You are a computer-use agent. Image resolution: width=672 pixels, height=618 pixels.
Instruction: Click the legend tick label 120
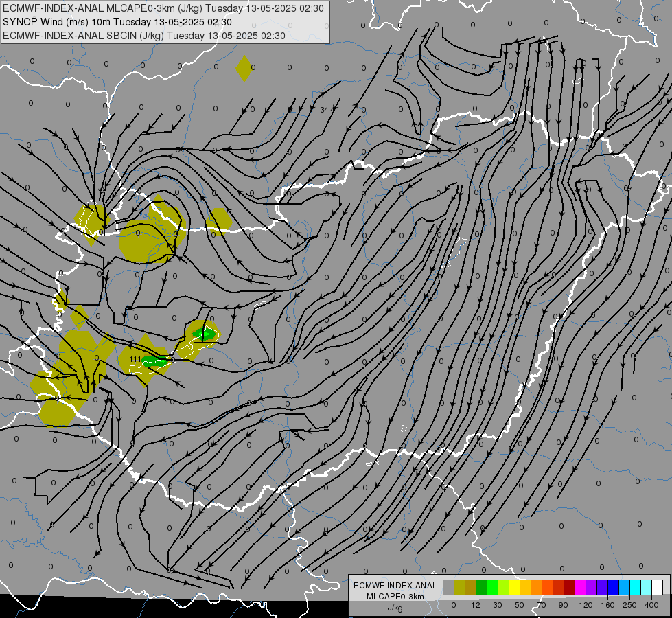click(586, 605)
